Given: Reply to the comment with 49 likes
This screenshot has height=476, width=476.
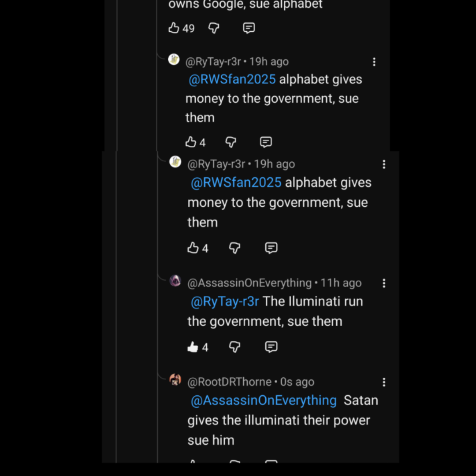Looking at the screenshot, I should point(249,28).
